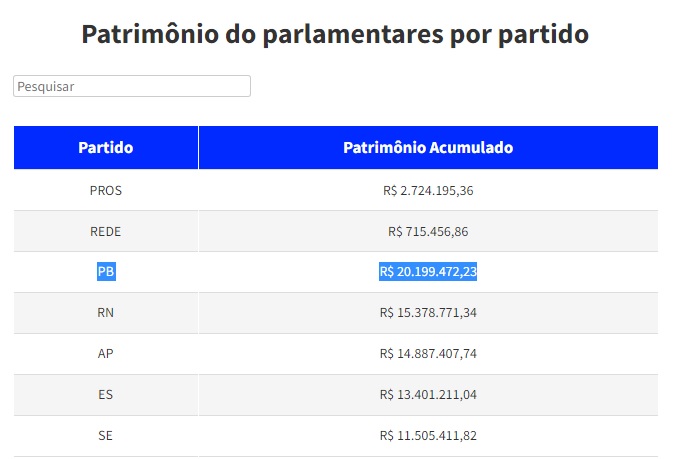Viewport: 680px width, 459px height.
Task: Click the highlighted R$ 20.199.472,23 value
Action: pyautogui.click(x=428, y=271)
